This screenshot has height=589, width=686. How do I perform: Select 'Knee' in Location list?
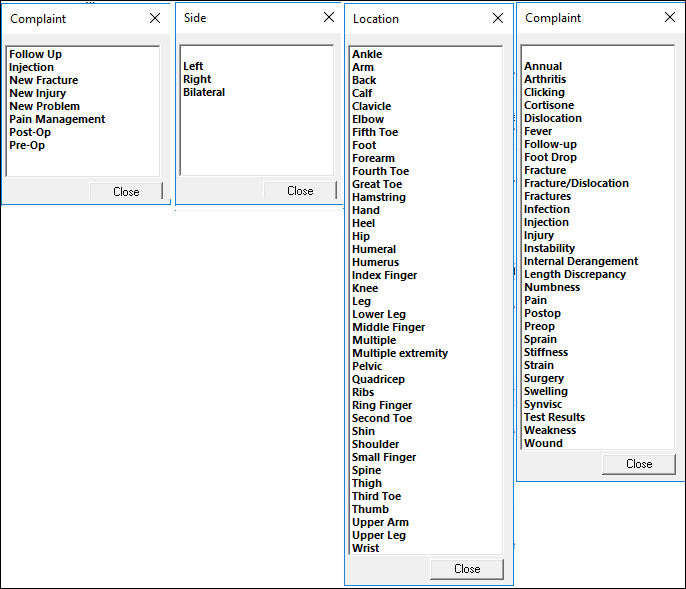pos(365,288)
